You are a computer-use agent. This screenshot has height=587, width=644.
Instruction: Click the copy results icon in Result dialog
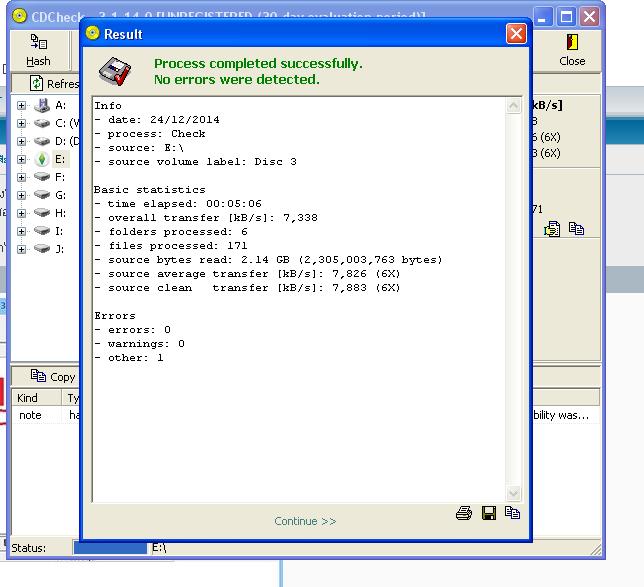pyautogui.click(x=513, y=513)
